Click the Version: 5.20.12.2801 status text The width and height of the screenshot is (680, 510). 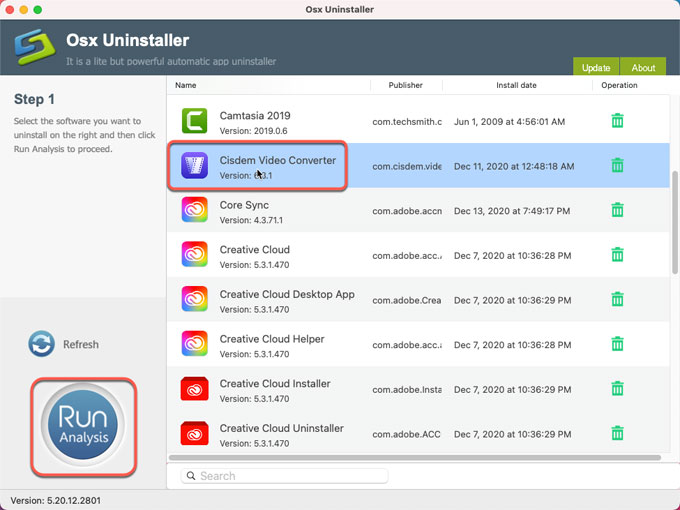click(56, 500)
